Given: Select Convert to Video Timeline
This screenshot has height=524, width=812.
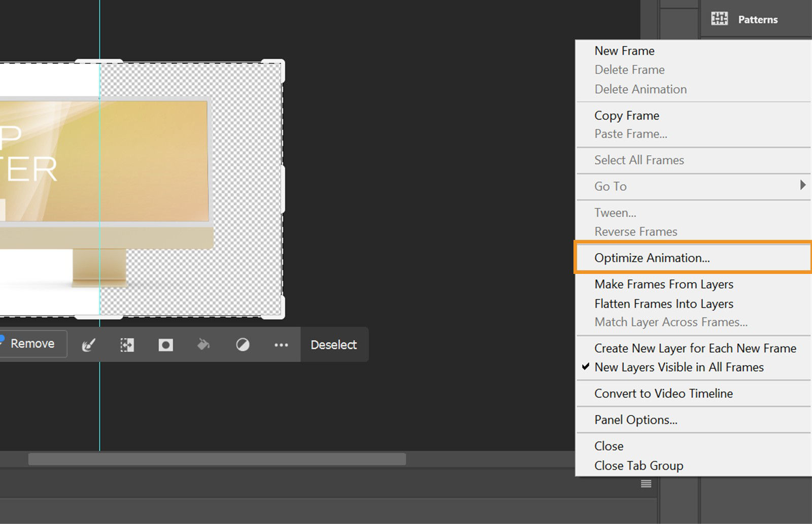Looking at the screenshot, I should (663, 393).
